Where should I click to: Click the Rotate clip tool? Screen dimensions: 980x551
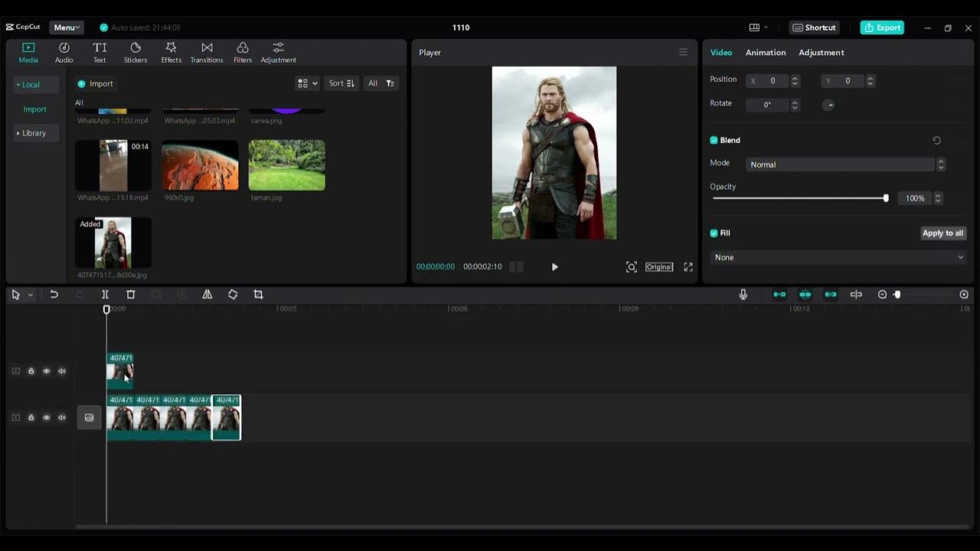[x=233, y=295]
